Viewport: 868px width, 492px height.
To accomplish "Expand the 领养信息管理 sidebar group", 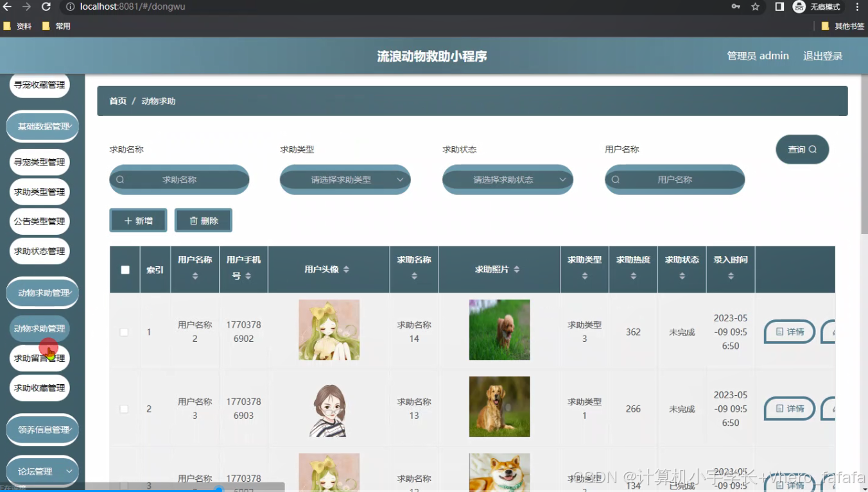I will click(42, 430).
